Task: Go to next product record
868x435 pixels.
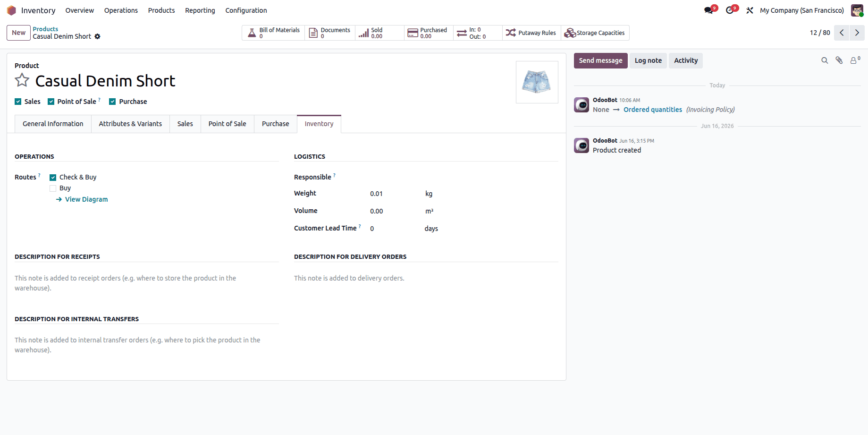Action: point(857,33)
